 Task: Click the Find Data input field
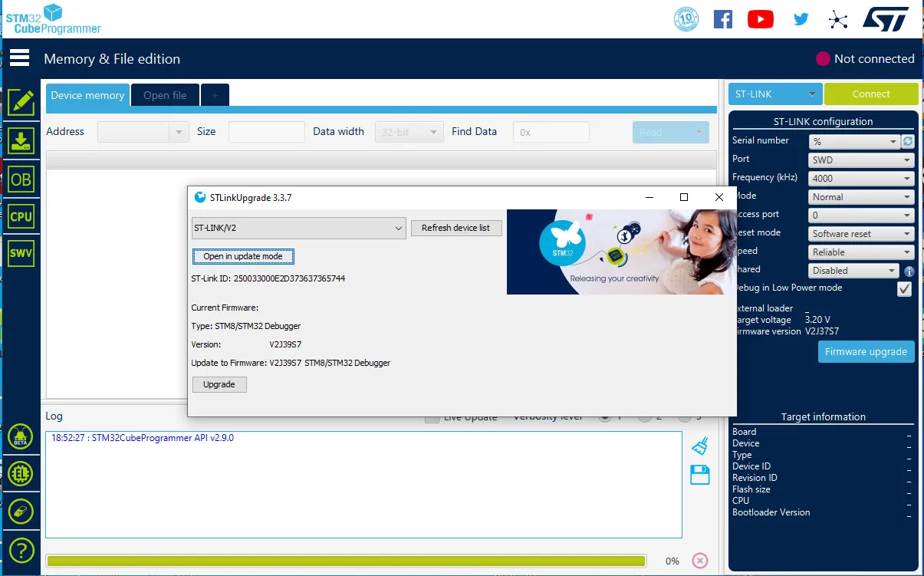[x=551, y=132]
